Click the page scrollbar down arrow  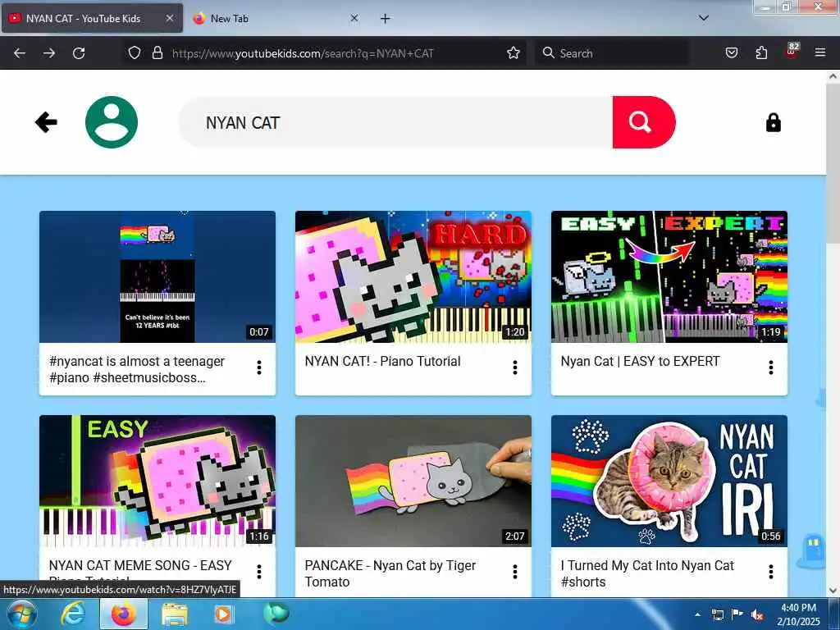833,591
